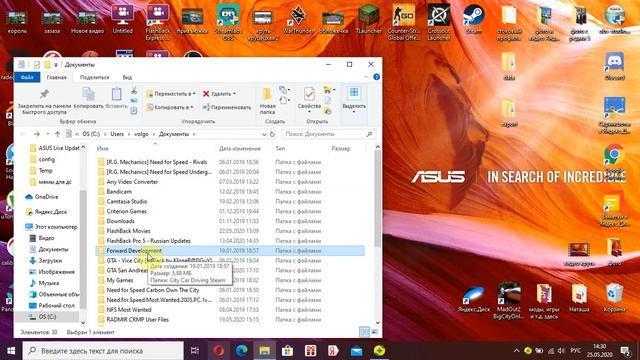Switch to the View ribbon tab
Screen dimensions: 640x360
127,77
